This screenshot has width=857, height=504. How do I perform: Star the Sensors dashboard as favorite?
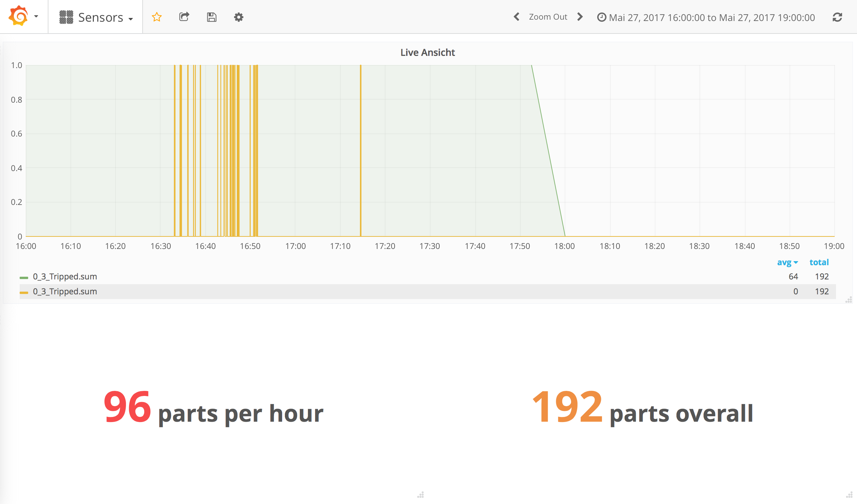(156, 17)
